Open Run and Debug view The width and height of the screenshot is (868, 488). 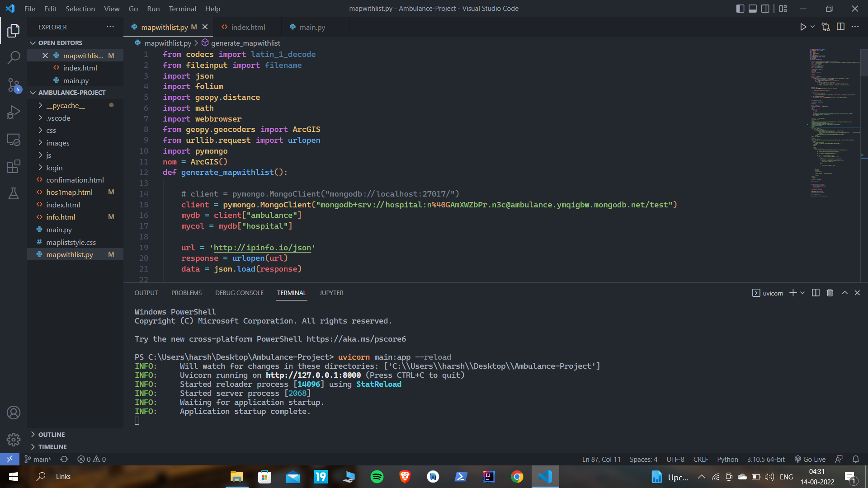14,112
